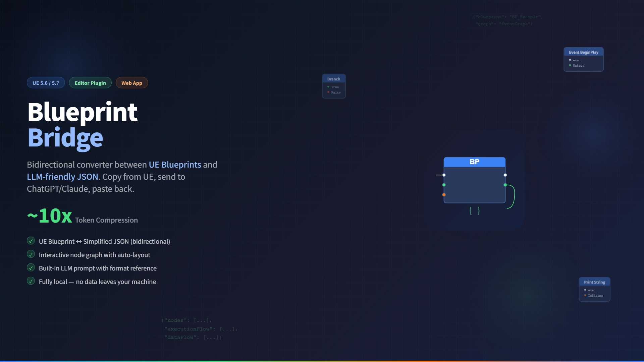
Task: Click the InString pin in Print String
Action: point(585,295)
